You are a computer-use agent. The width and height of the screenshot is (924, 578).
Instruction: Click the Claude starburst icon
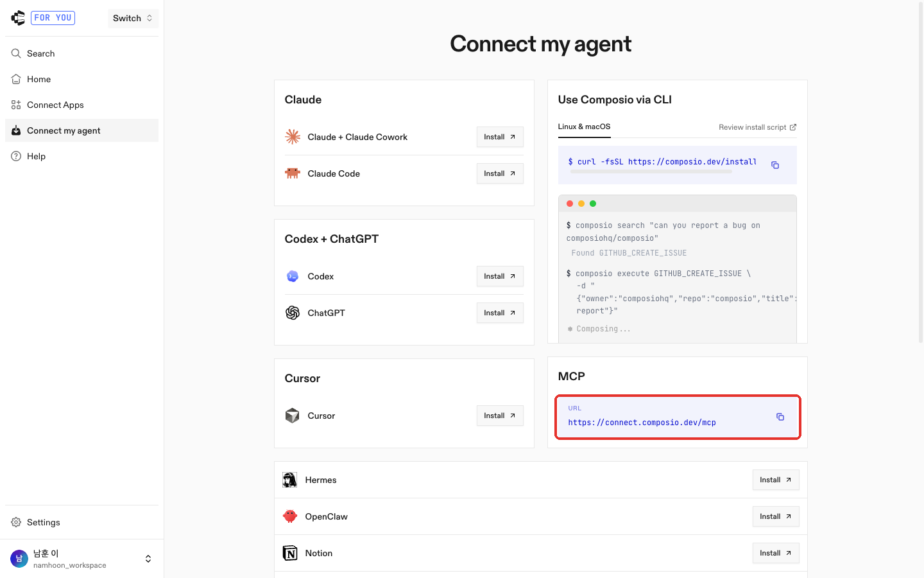click(x=293, y=137)
